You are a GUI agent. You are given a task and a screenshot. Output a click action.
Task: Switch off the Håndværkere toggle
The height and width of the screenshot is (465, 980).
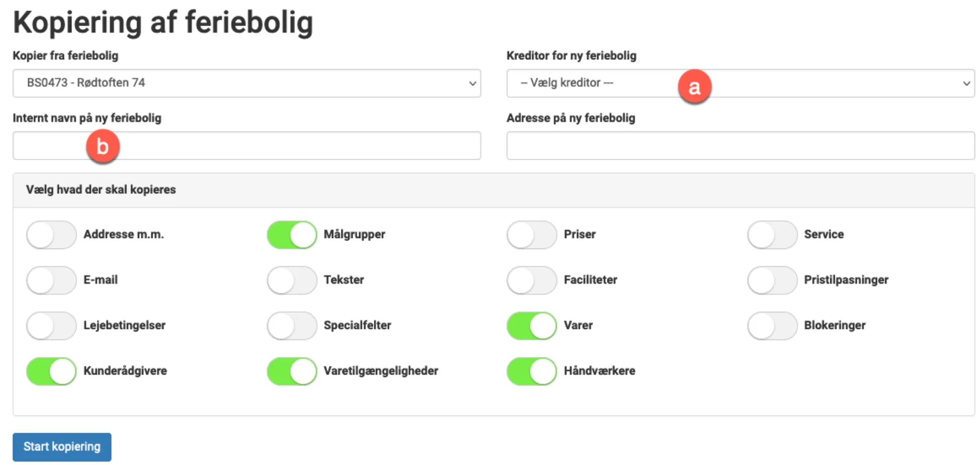tap(531, 371)
